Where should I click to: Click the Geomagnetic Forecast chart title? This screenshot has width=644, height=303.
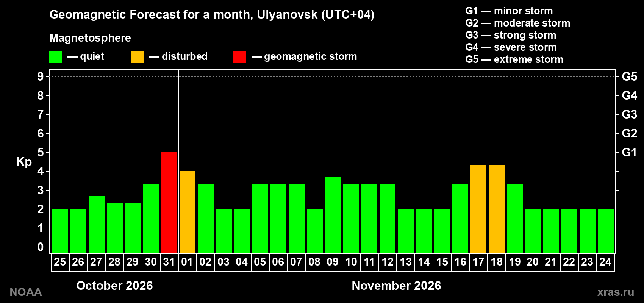pyautogui.click(x=212, y=14)
